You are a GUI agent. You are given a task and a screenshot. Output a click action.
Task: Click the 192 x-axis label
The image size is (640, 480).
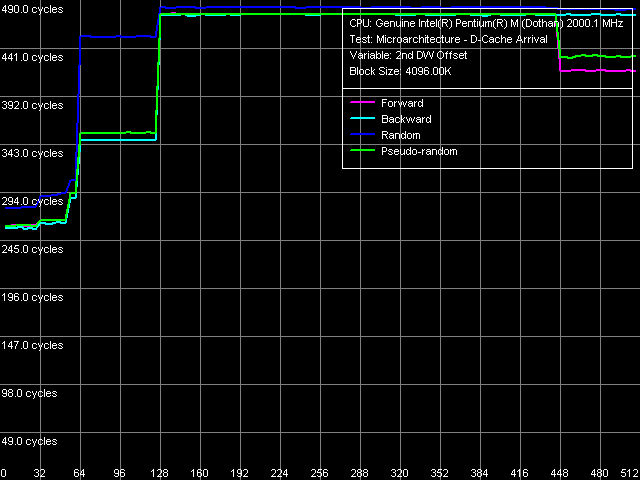coord(240,473)
